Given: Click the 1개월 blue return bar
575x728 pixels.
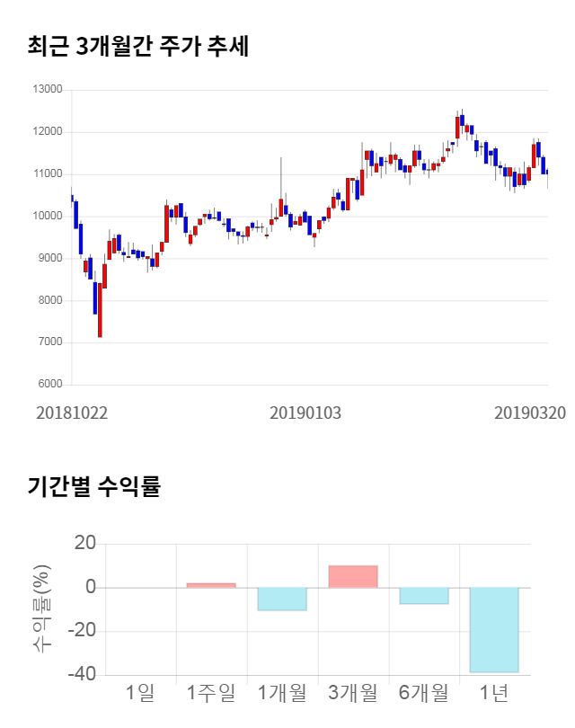Looking at the screenshot, I should click(x=282, y=599).
